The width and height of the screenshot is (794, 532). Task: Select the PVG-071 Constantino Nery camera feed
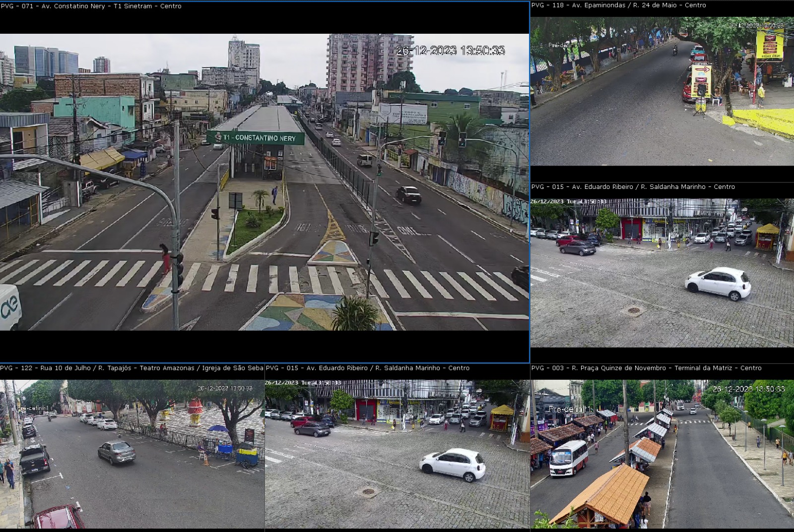point(264,181)
